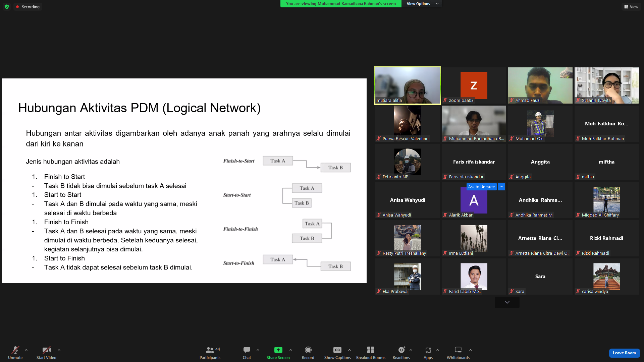The height and width of the screenshot is (362, 644).
Task: Select zoom baa03's participant tile
Action: (474, 85)
